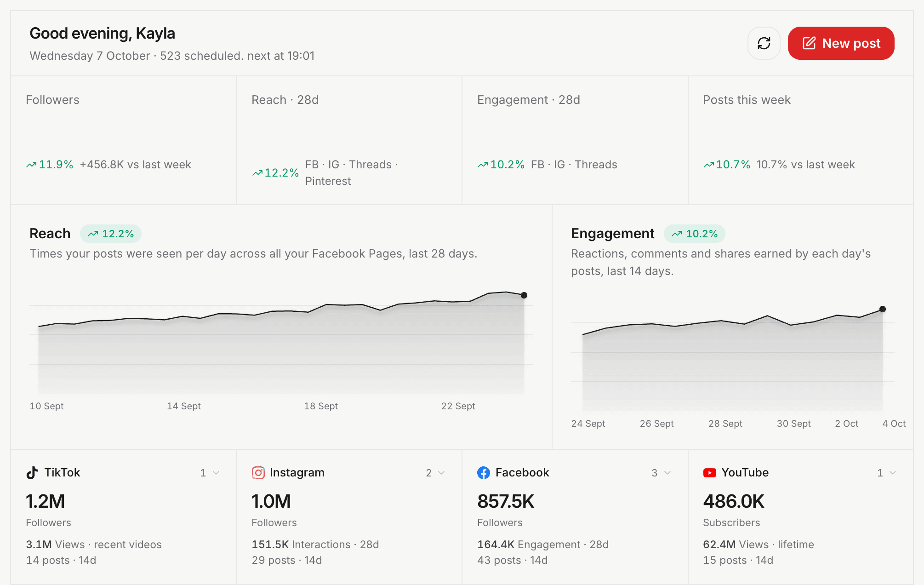Screen dimensions: 924x585
Task: Click the '30 Sept' axis label
Action: (794, 424)
